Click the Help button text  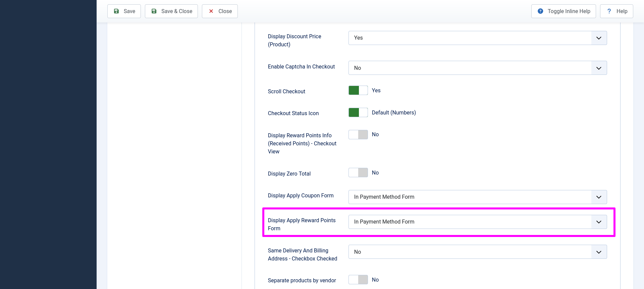[x=622, y=11]
